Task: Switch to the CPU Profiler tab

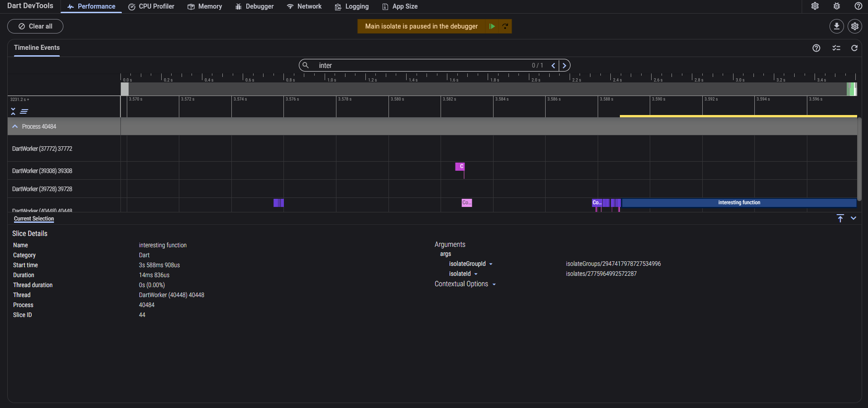Action: (x=151, y=6)
